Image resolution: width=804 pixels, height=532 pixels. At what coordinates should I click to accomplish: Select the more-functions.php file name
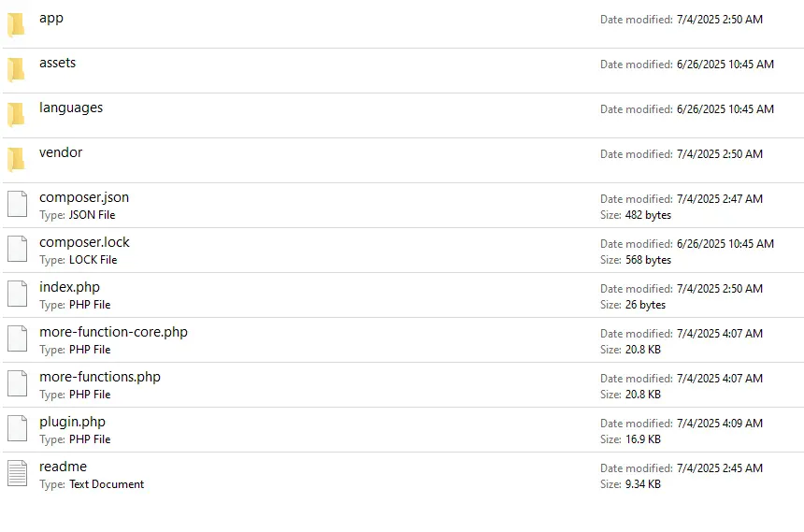(x=100, y=377)
